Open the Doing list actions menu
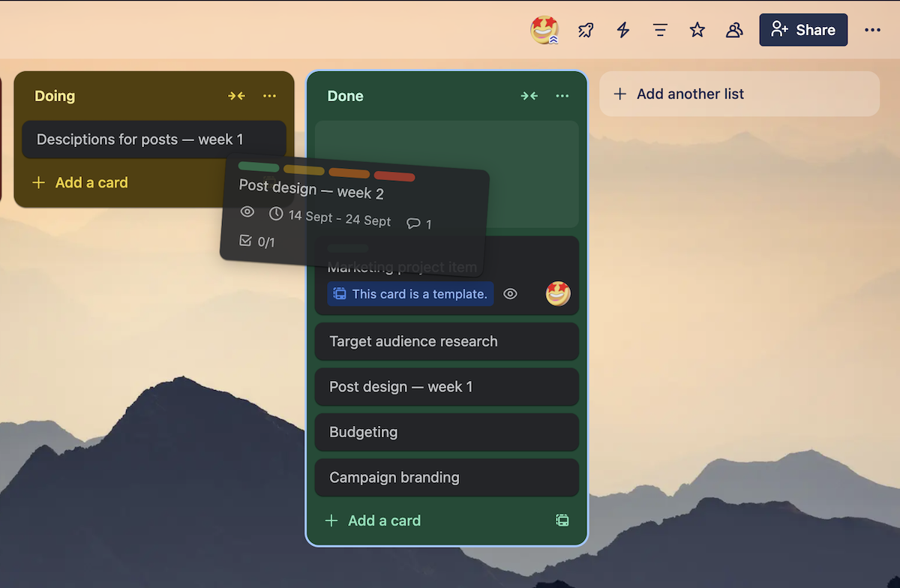This screenshot has height=588, width=900. (x=268, y=96)
